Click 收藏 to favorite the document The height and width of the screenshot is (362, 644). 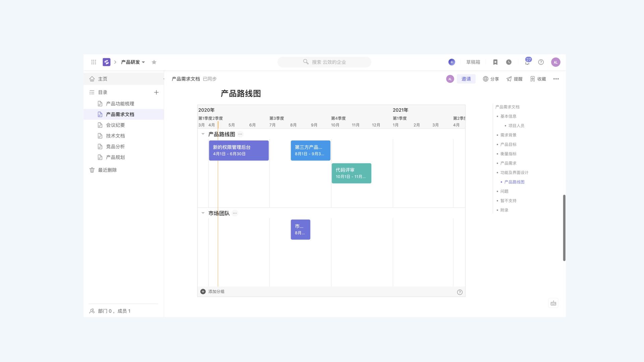(538, 79)
